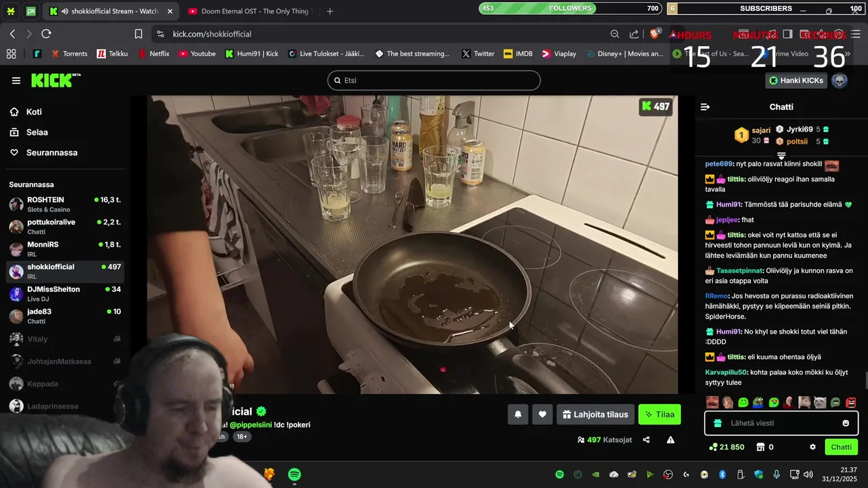Click the green Tilaa button
This screenshot has width=868, height=488.
pos(659,414)
